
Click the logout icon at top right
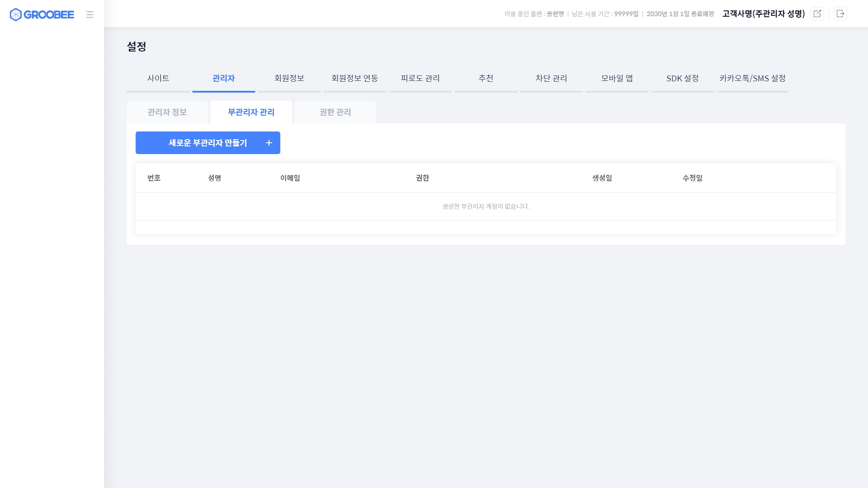(x=840, y=14)
